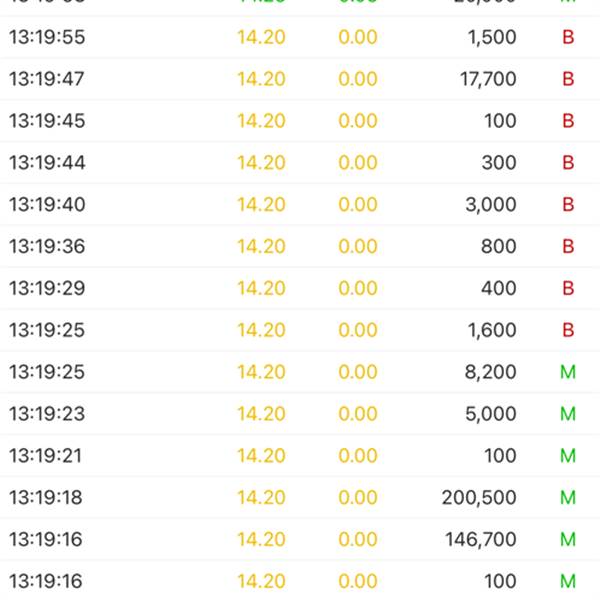Click the M marker at 13:19:21
Image resolution: width=600 pixels, height=600 pixels.
tap(568, 456)
